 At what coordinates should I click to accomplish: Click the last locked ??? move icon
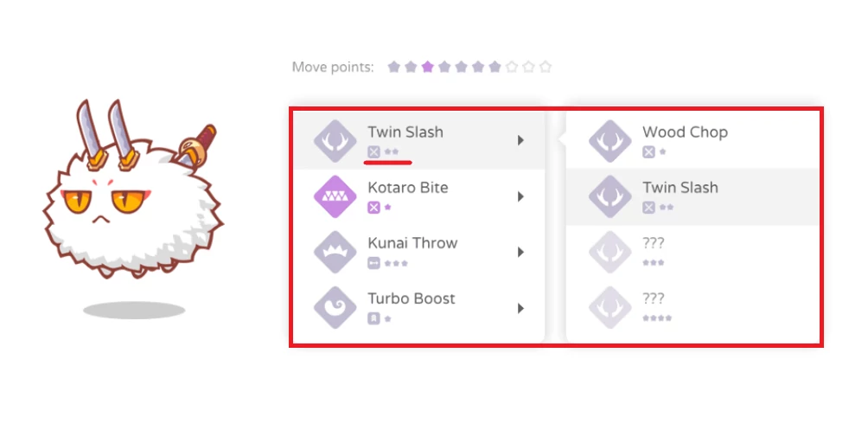coord(610,308)
